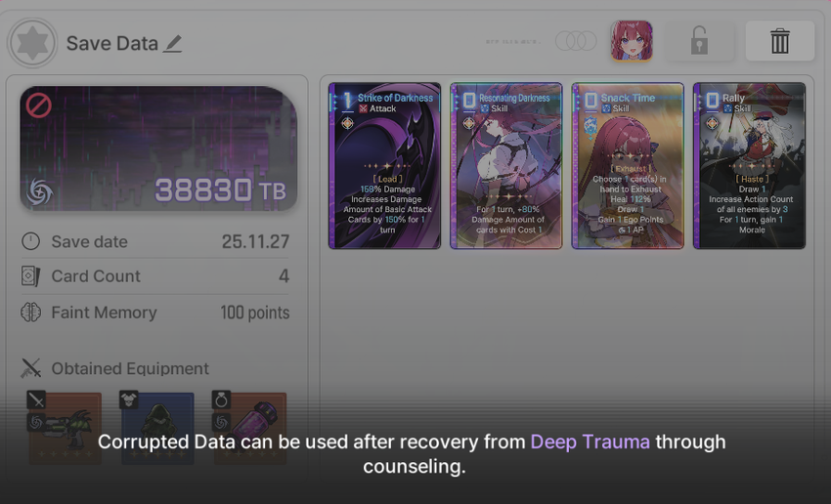The width and height of the screenshot is (831, 504).
Task: Click the trash can delete button
Action: [779, 41]
